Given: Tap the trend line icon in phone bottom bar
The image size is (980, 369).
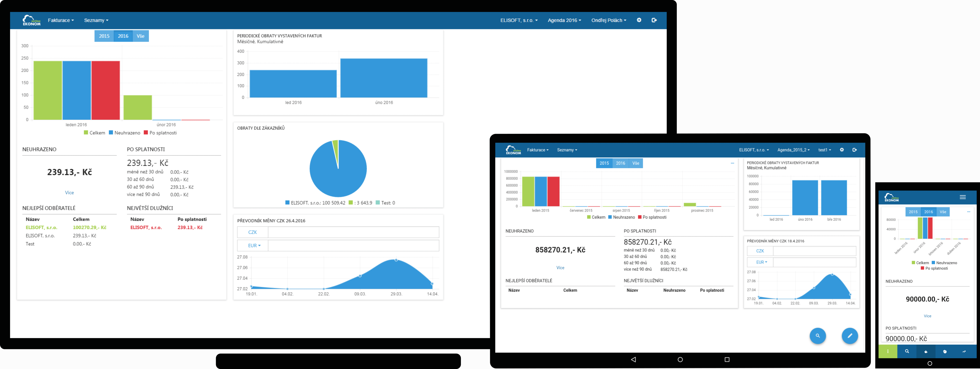Looking at the screenshot, I should [x=964, y=351].
